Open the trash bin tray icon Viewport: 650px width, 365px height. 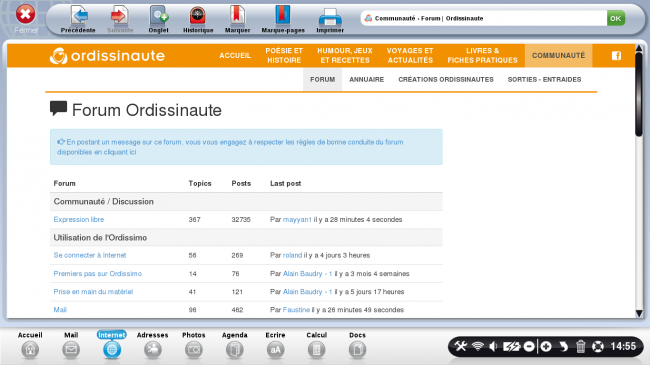point(580,346)
